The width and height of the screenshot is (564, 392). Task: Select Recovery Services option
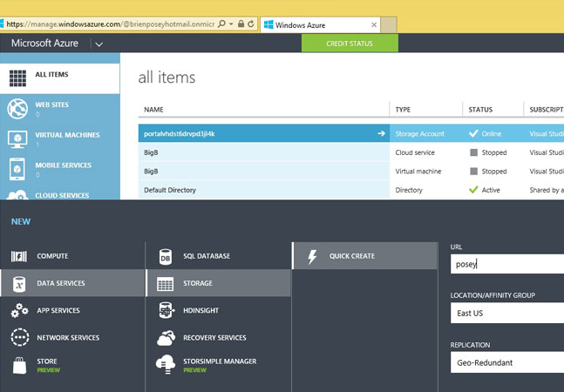pos(218,338)
